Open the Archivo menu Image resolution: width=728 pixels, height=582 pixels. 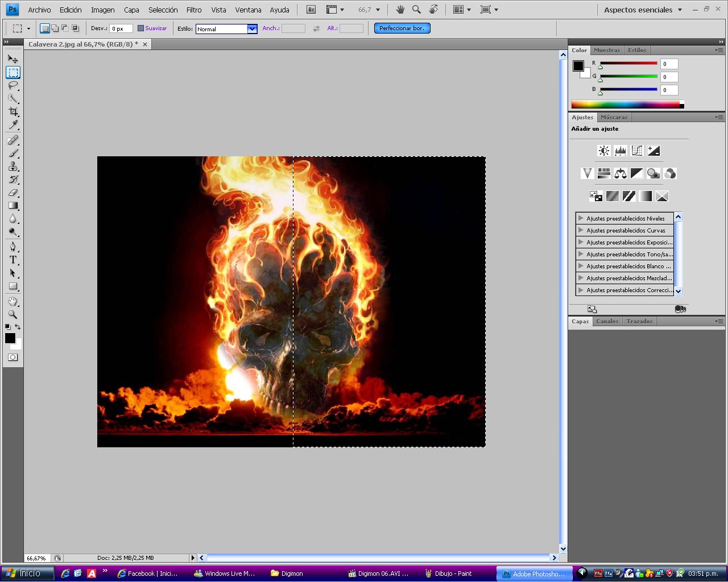39,10
